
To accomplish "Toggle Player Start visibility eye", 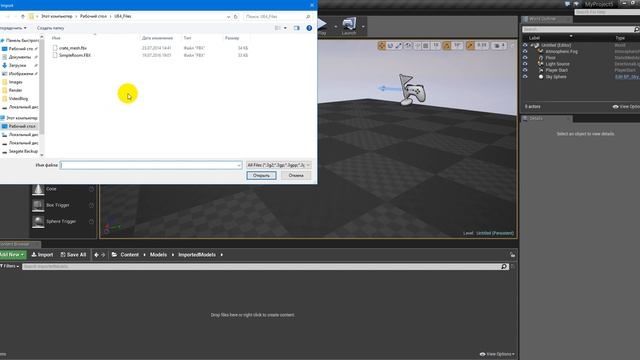I will 525,70.
